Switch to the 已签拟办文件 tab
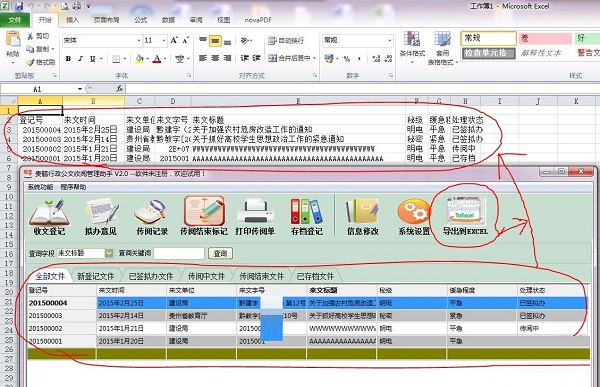 tap(151, 276)
